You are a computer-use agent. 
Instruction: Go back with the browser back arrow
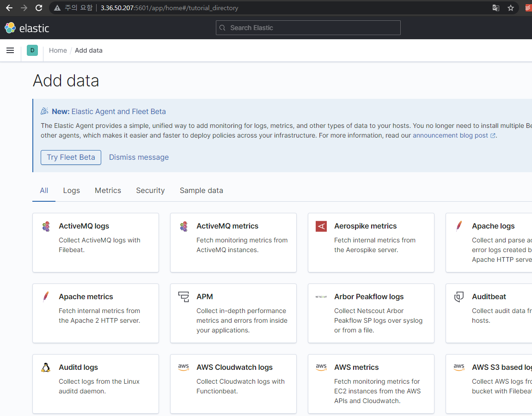(9, 8)
